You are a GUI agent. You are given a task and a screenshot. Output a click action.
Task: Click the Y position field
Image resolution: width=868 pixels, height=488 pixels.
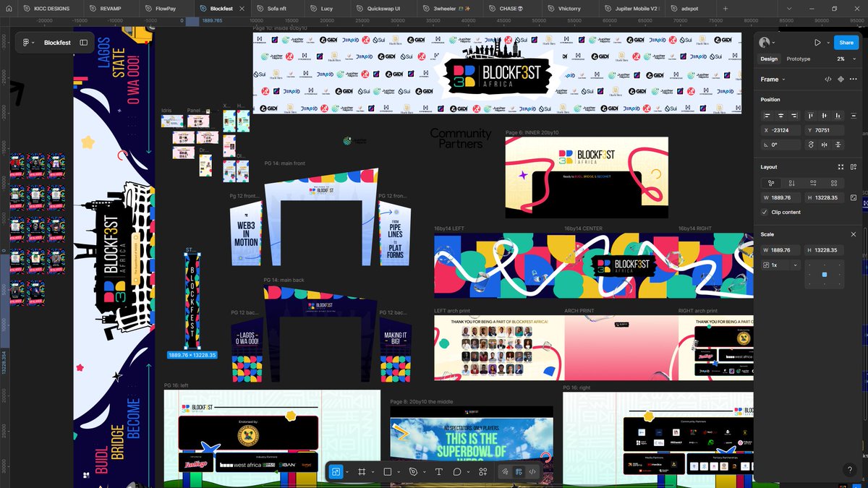tap(823, 130)
